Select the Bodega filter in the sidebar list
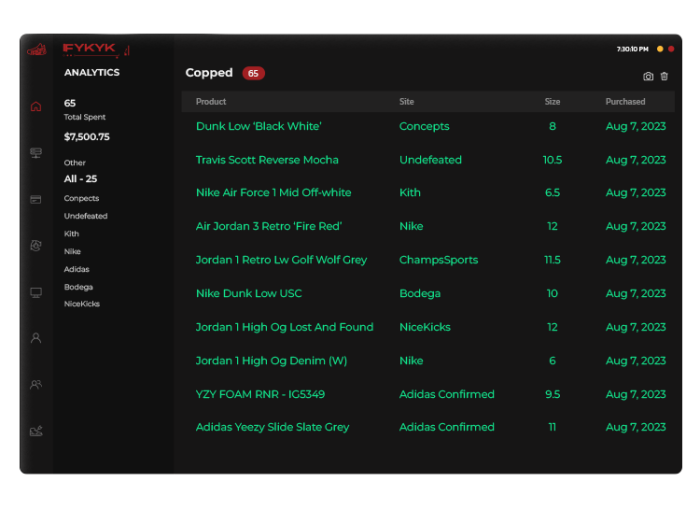This screenshot has width=700, height=510. click(79, 287)
